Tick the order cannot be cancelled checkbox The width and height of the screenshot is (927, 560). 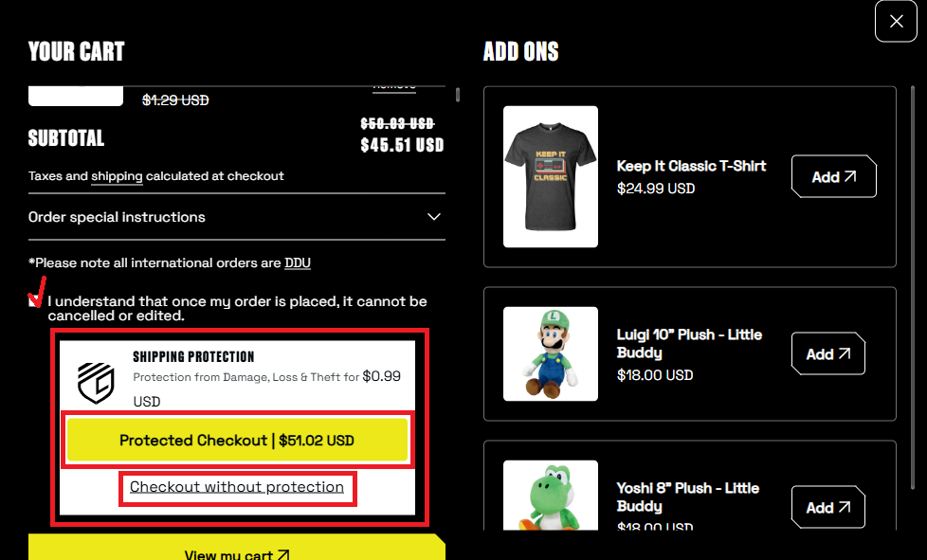34,301
